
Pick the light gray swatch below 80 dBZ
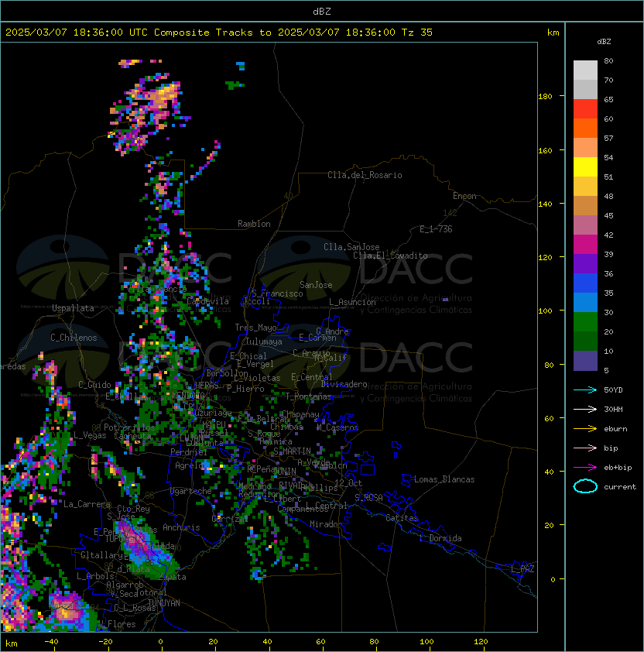585,70
